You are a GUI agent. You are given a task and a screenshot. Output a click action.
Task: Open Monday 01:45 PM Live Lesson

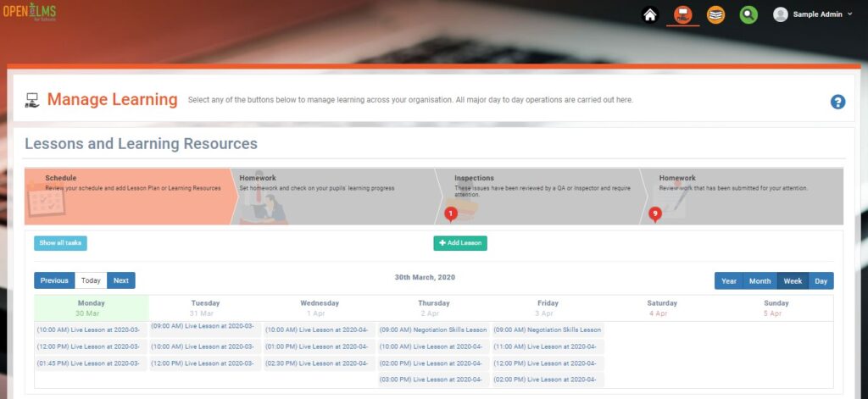(x=91, y=363)
